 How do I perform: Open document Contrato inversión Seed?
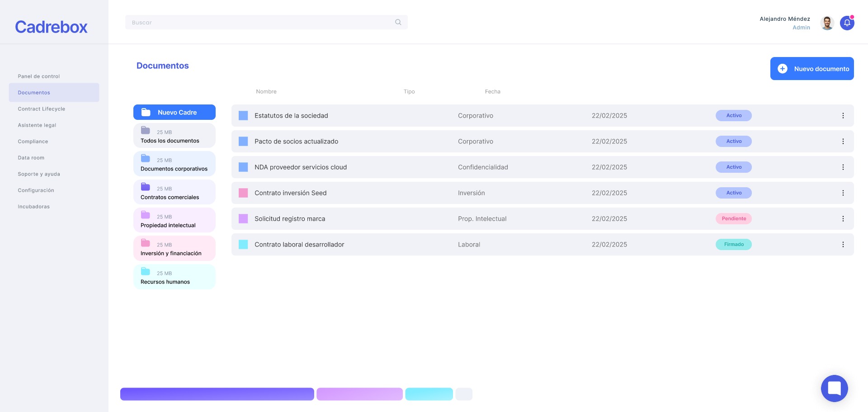click(542, 193)
